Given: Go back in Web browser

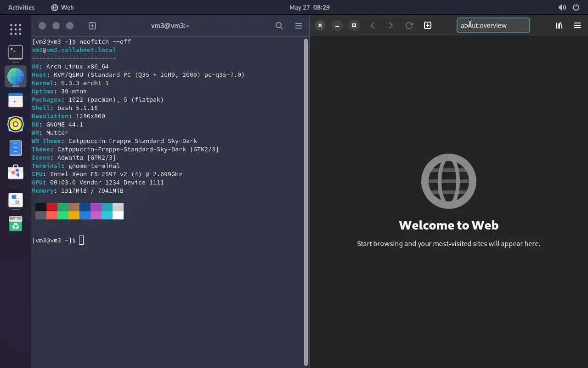Looking at the screenshot, I should coord(373,25).
